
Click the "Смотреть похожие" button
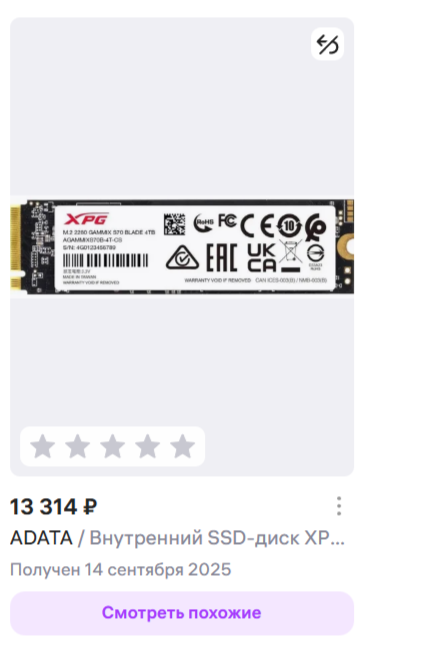182,613
